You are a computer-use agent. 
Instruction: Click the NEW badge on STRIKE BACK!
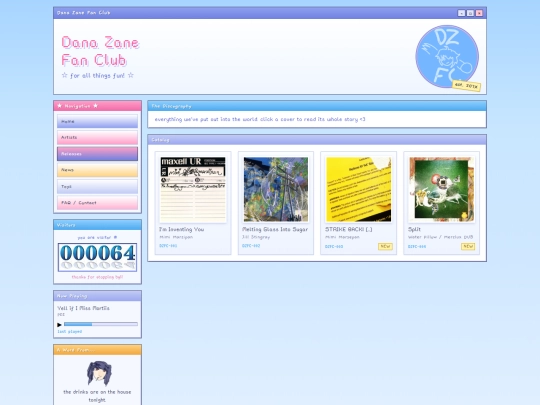(x=385, y=246)
